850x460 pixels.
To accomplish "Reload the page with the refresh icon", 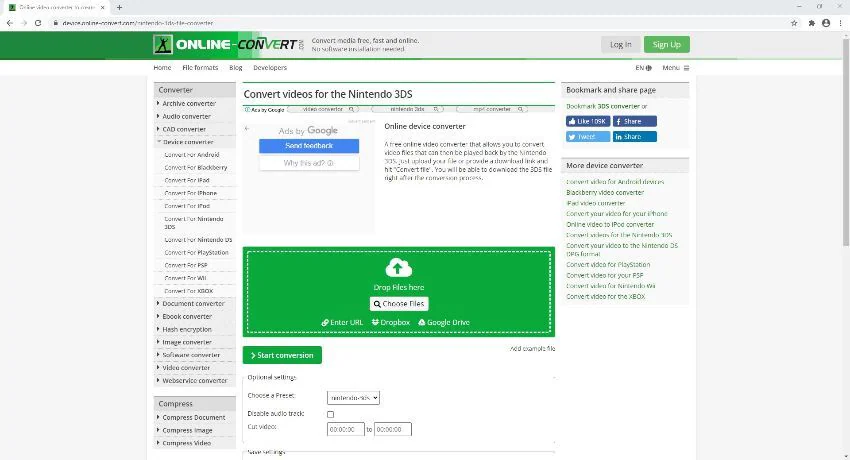I will (x=38, y=23).
